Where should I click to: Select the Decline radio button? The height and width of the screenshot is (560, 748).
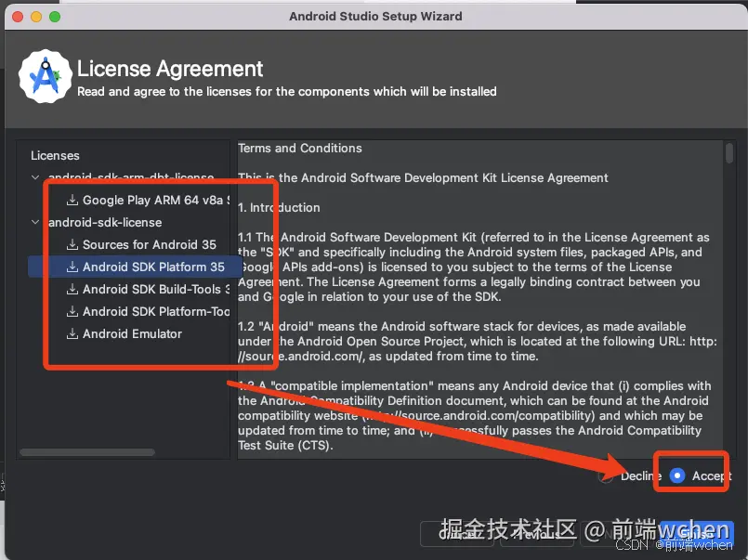click(x=606, y=476)
